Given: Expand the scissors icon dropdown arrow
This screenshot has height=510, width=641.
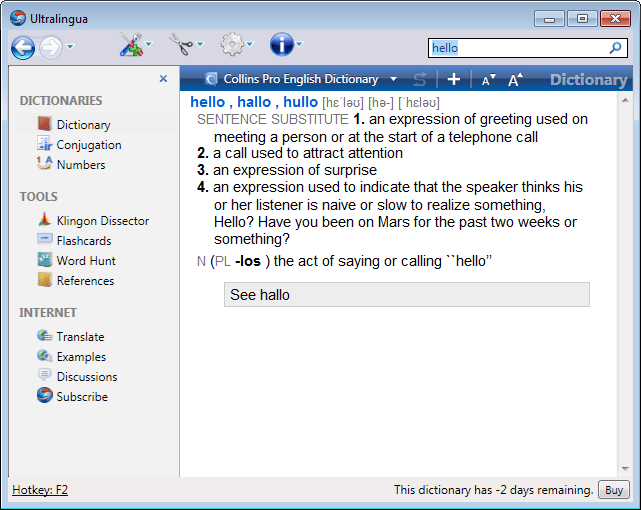Looking at the screenshot, I should pyautogui.click(x=200, y=44).
